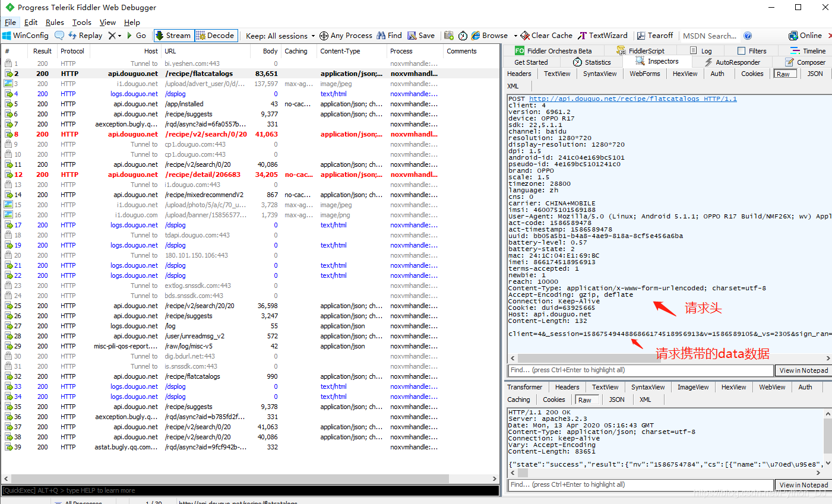Open Find sessions dialog
Image resolution: width=832 pixels, height=504 pixels.
point(389,36)
